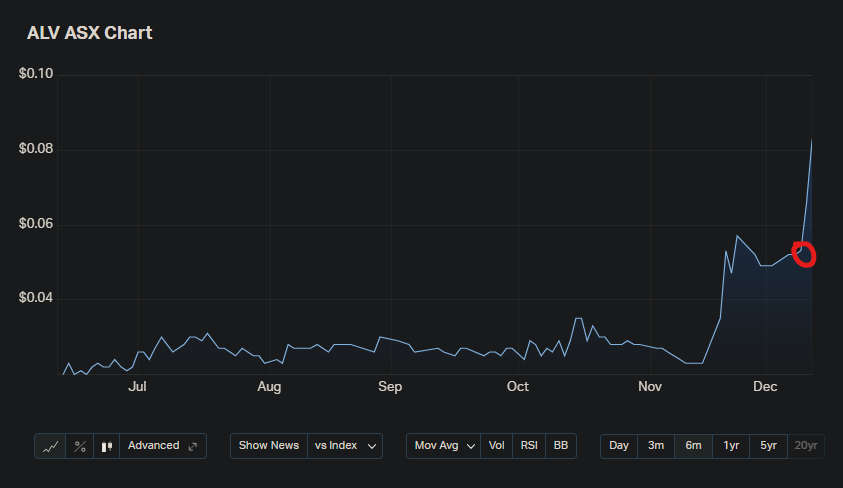Select the Day timeframe
This screenshot has height=488, width=843.
[619, 446]
